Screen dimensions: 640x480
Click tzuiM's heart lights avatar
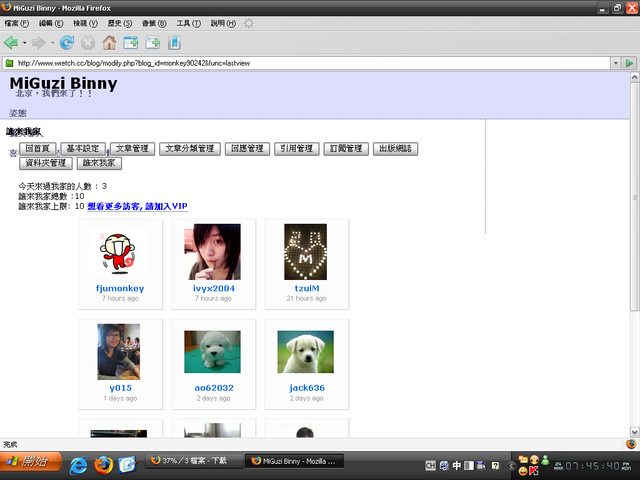(305, 251)
